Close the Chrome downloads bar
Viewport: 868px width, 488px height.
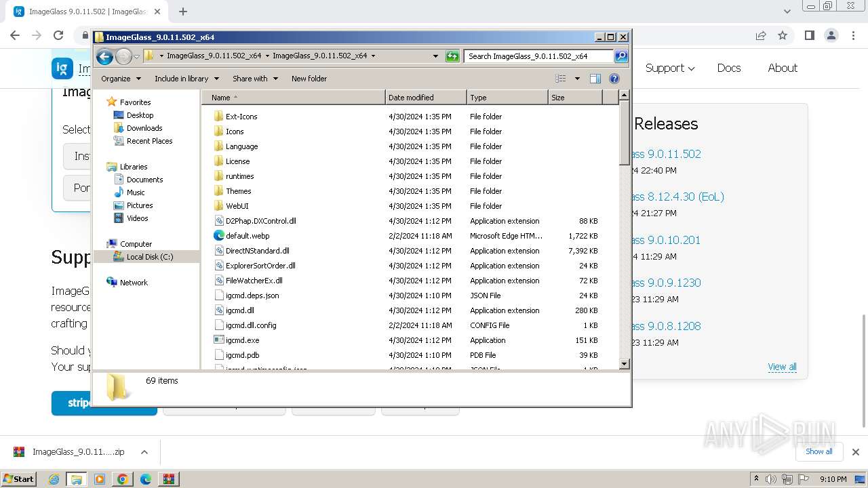(855, 451)
